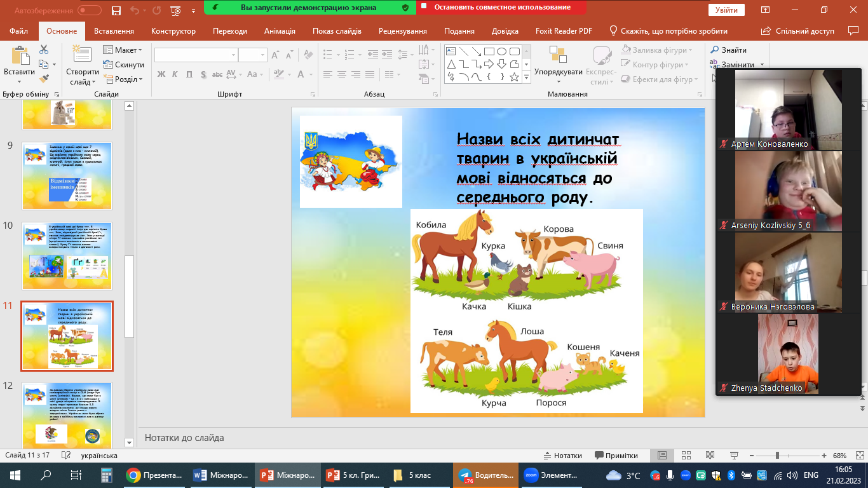The width and height of the screenshot is (868, 488).
Task: Select the star shape in shapes gallery
Action: point(514,77)
